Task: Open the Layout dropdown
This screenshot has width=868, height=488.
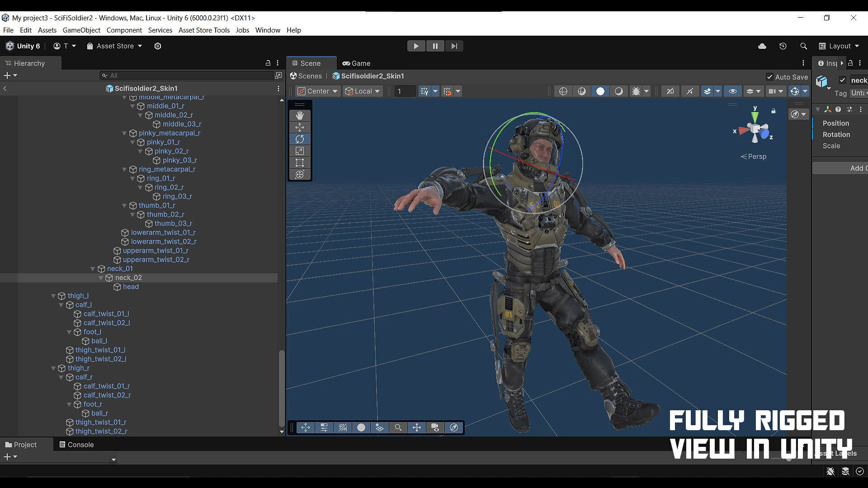Action: (839, 46)
